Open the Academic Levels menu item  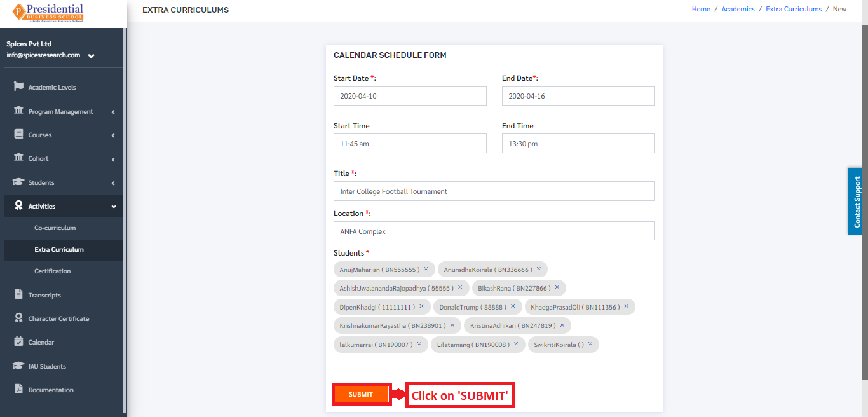click(x=52, y=87)
